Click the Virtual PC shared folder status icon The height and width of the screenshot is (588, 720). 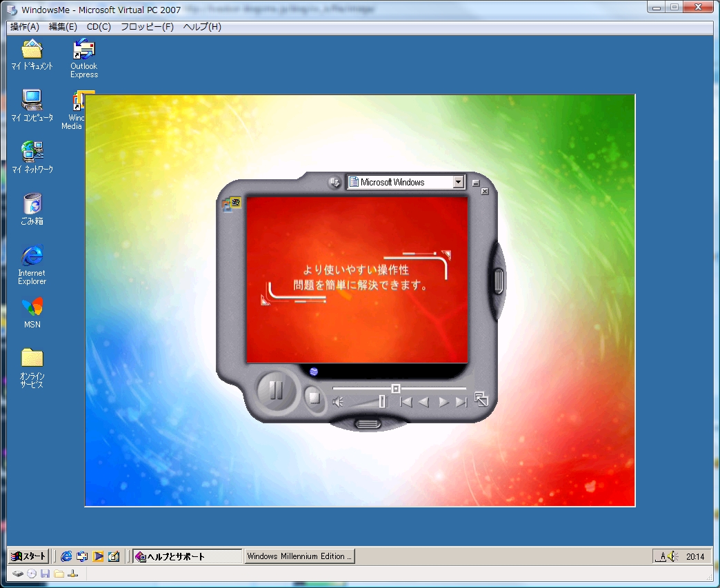(x=59, y=574)
